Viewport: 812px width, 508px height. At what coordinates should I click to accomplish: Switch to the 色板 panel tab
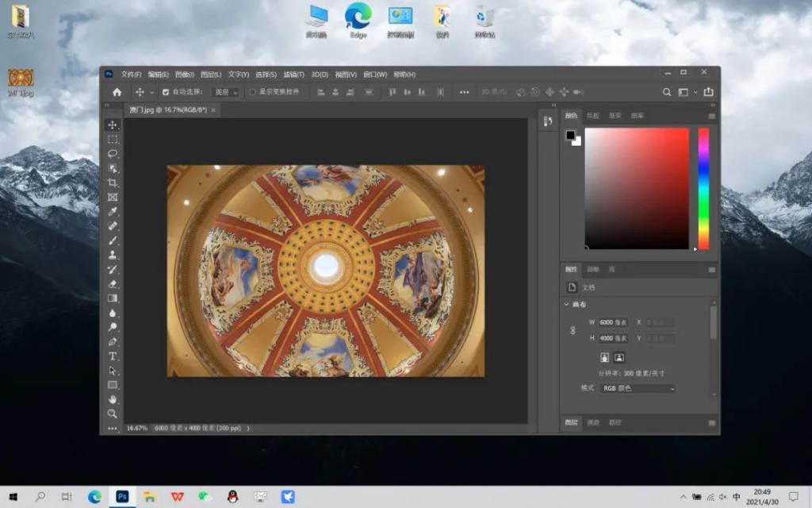tap(593, 116)
